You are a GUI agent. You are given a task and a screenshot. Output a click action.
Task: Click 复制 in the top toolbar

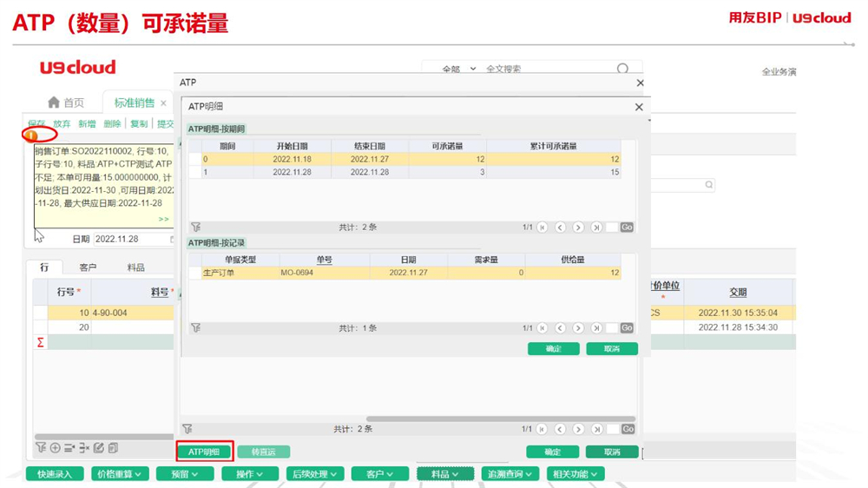coord(139,123)
